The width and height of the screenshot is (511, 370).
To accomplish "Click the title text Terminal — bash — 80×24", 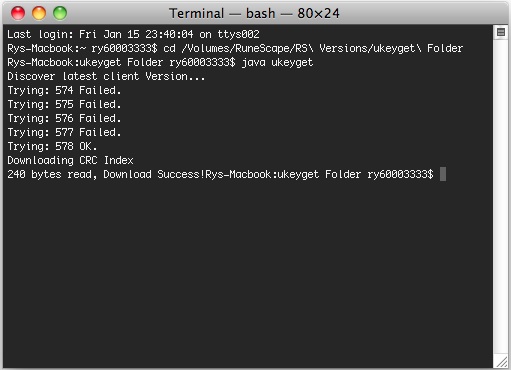I will (x=254, y=14).
